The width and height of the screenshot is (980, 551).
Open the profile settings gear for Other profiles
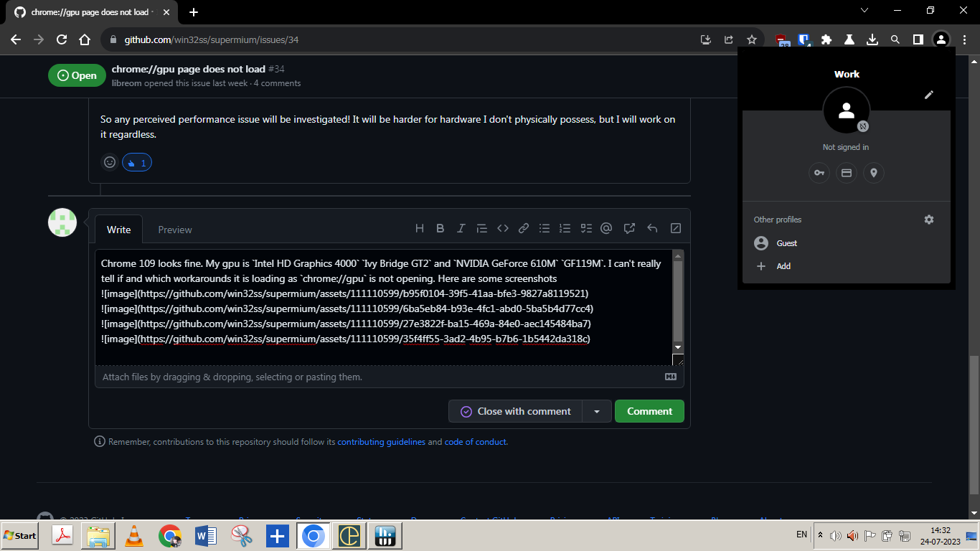coord(929,220)
